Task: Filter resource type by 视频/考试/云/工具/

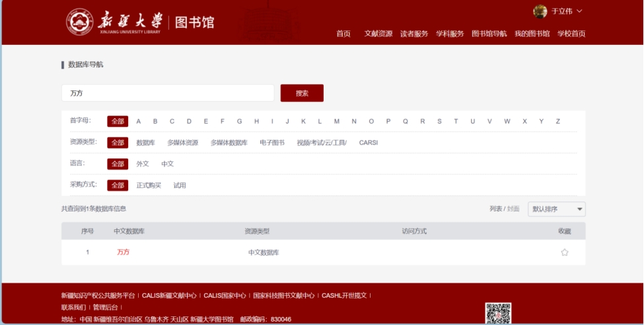Action: (x=322, y=143)
